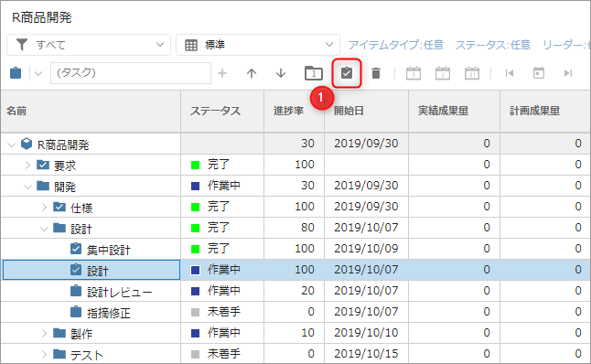Click start date 2019/10/10 cell
The height and width of the screenshot is (364, 591).
pos(366,333)
